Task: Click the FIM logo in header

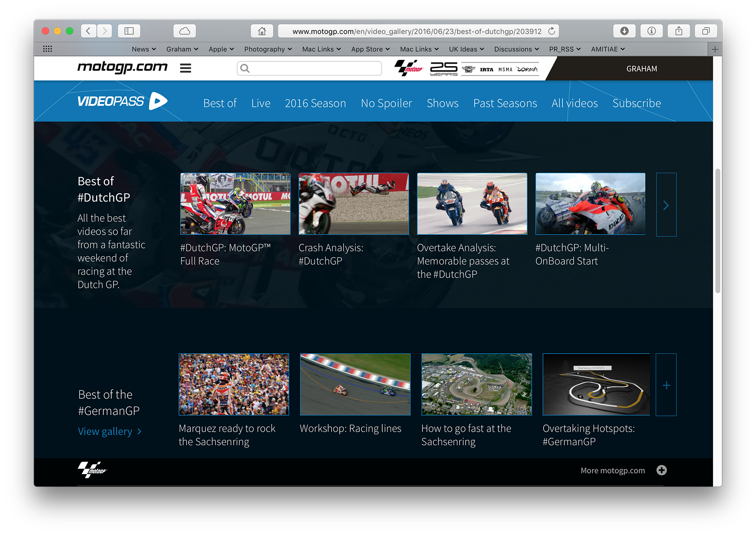Action: click(469, 69)
